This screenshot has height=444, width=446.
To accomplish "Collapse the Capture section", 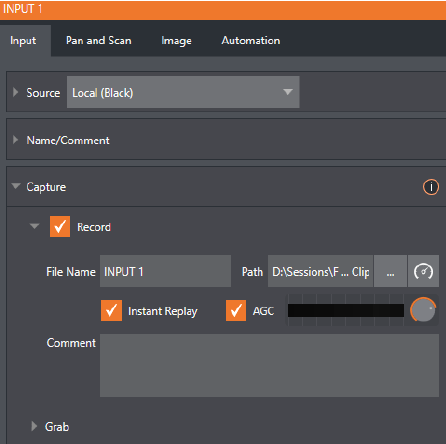I will pos(16,186).
